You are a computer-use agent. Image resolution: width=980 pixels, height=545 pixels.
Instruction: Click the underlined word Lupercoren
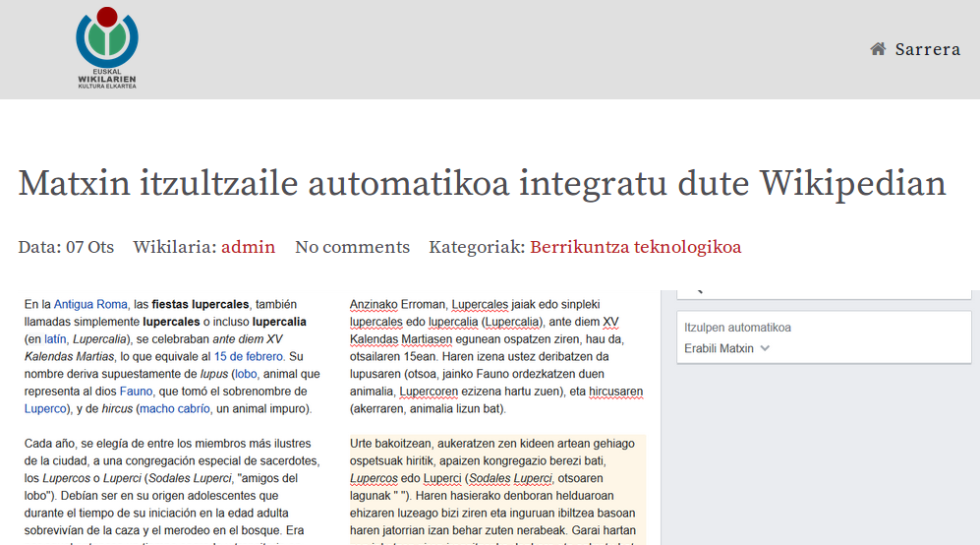pos(429,392)
